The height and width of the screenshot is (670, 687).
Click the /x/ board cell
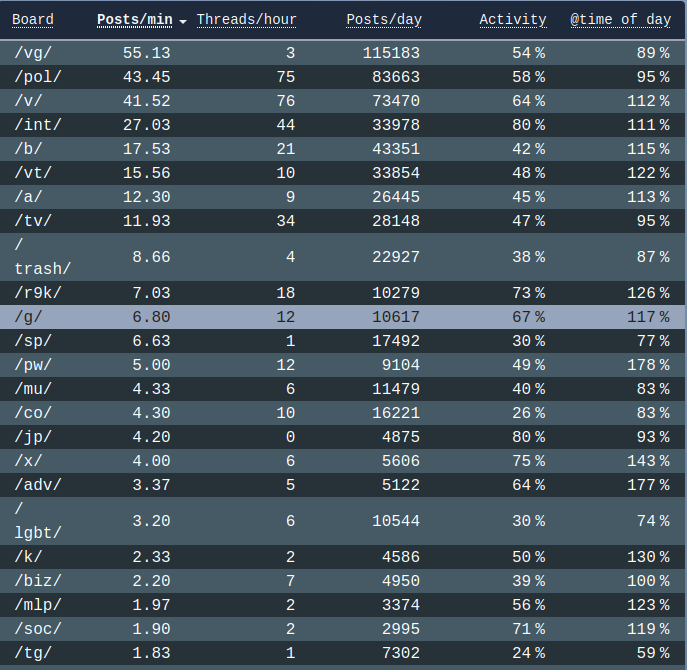[28, 461]
